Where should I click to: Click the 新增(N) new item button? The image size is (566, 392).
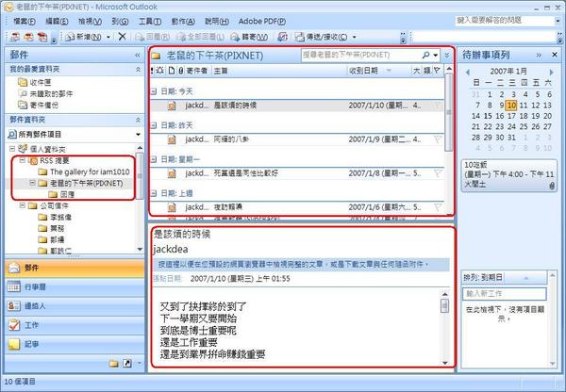coord(83,37)
